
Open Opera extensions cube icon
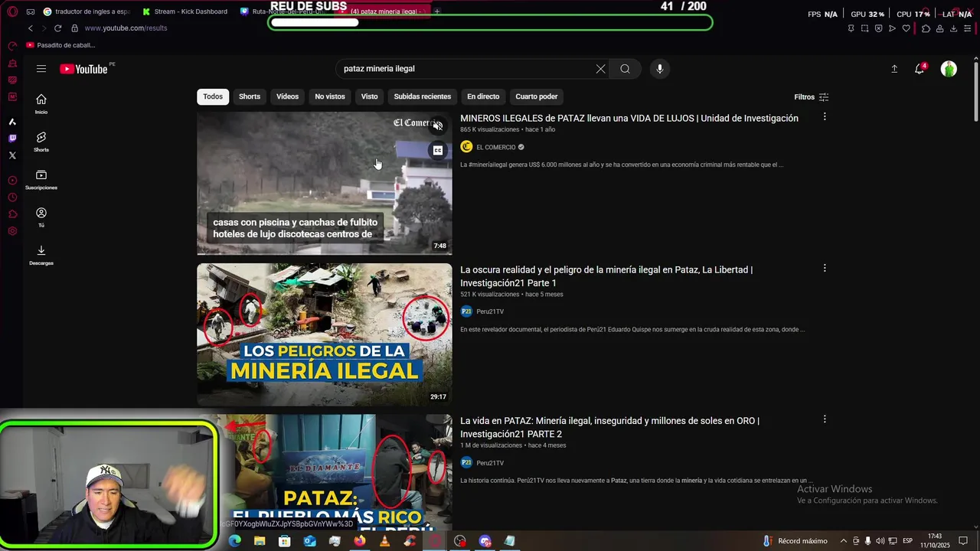[926, 28]
